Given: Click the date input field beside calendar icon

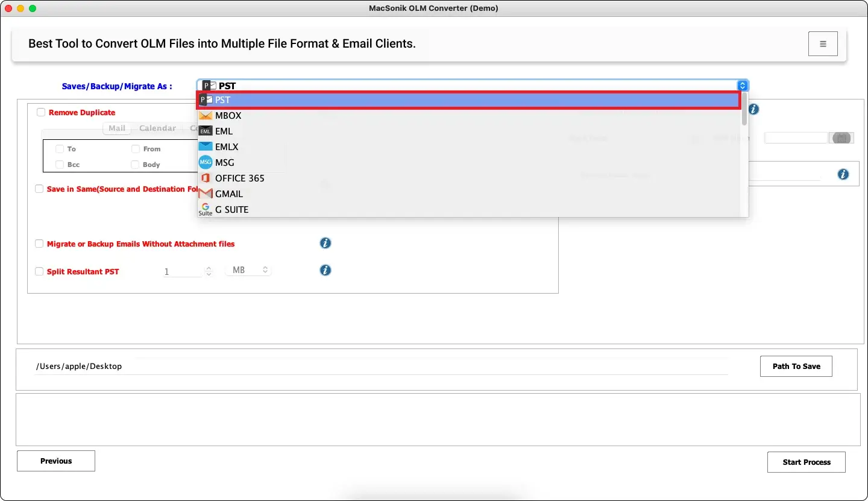Looking at the screenshot, I should coord(796,138).
